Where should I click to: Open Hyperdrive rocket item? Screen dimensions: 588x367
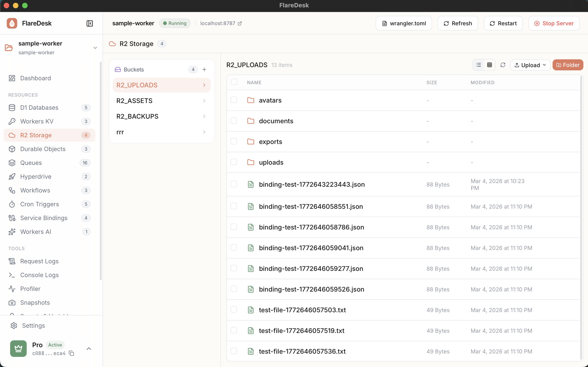click(36, 176)
